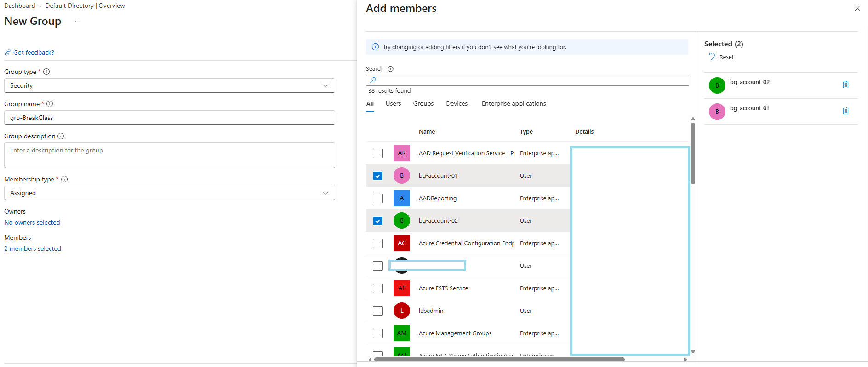This screenshot has width=868, height=367.
Task: Remove bg-account-02 with trash icon
Action: pos(845,85)
